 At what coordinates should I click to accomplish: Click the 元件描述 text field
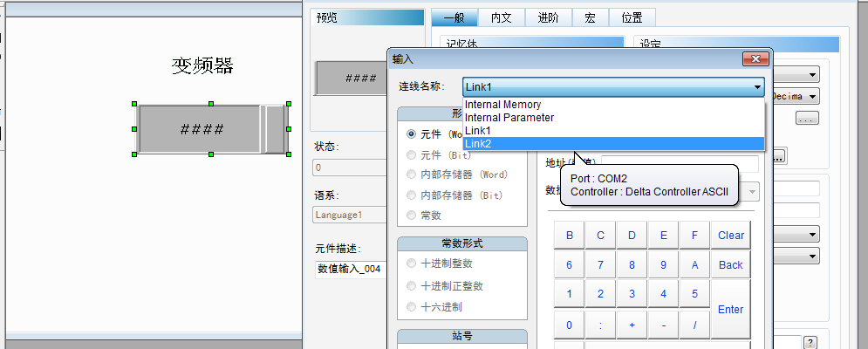pyautogui.click(x=349, y=269)
